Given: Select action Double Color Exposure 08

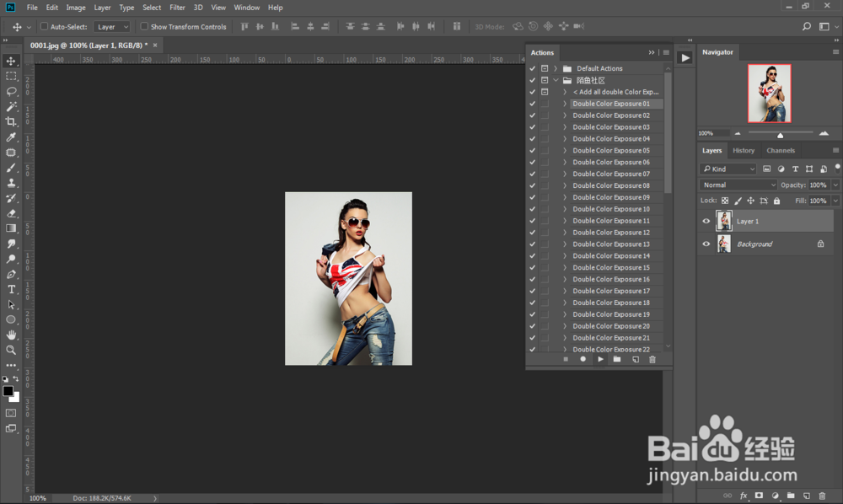Looking at the screenshot, I should pos(610,185).
